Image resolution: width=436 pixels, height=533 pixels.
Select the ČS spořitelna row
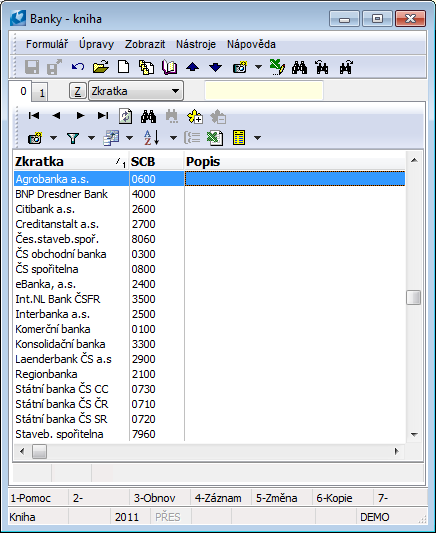(209, 269)
